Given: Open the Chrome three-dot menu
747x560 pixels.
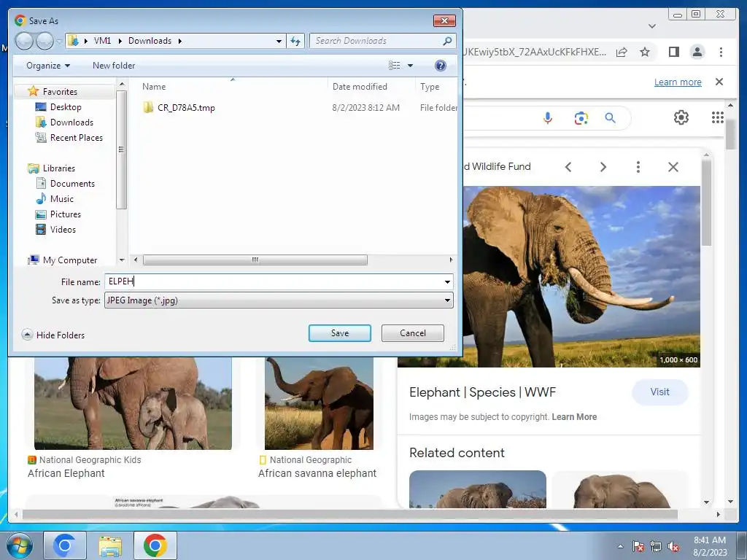Looking at the screenshot, I should pos(721,52).
